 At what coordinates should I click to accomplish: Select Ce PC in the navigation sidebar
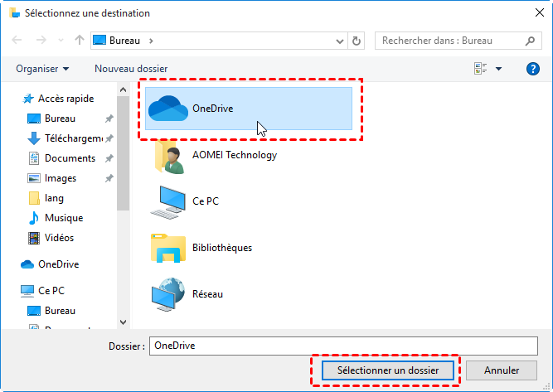pos(42,291)
